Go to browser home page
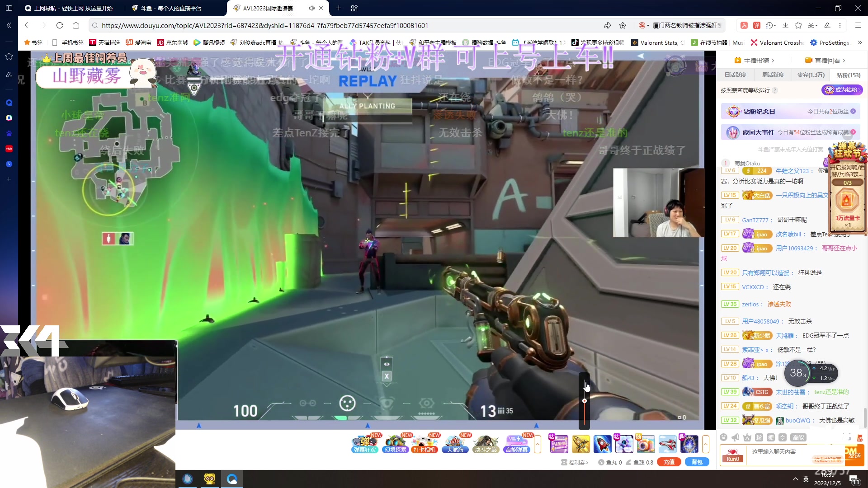The width and height of the screenshot is (868, 488). point(76,25)
